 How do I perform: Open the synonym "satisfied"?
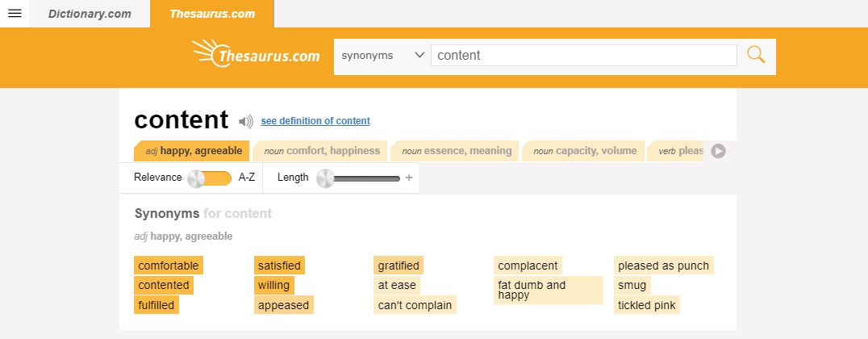(x=279, y=266)
